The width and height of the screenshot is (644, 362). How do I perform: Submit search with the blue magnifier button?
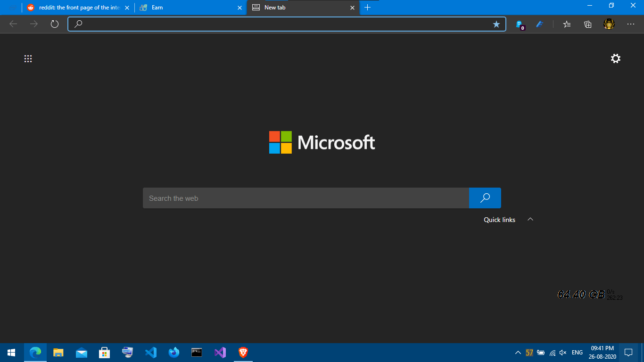(485, 198)
